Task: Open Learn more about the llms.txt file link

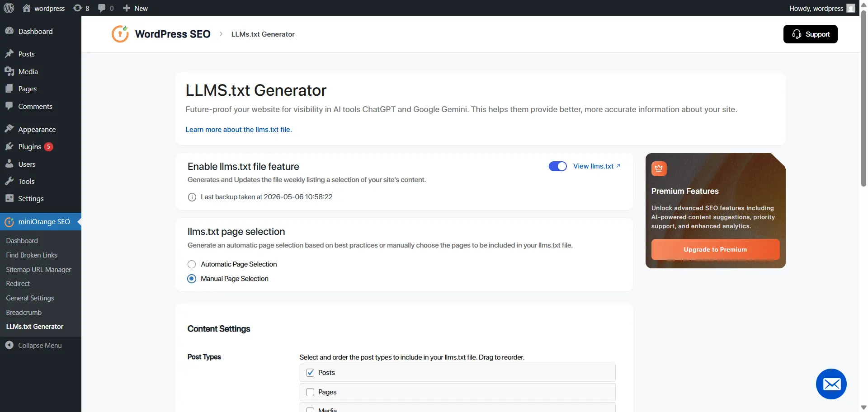Action: pos(239,130)
